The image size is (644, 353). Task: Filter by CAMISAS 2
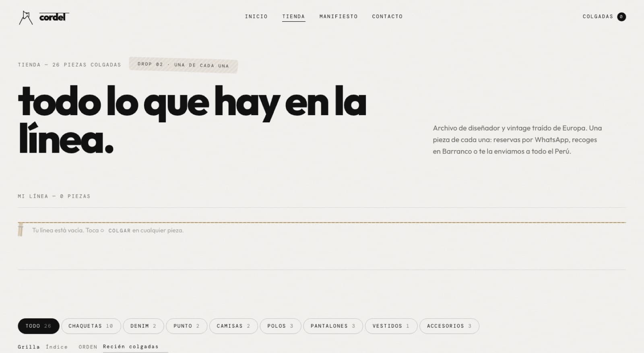click(x=233, y=326)
